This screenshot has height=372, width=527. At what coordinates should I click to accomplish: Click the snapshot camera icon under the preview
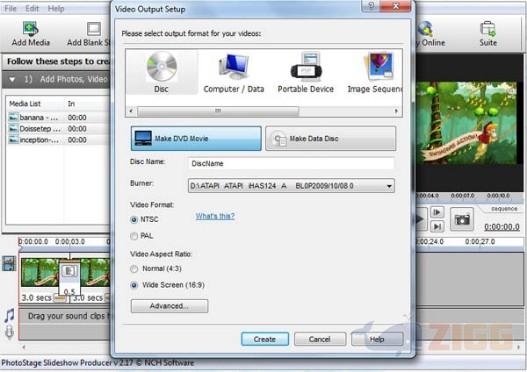pyautogui.click(x=462, y=220)
